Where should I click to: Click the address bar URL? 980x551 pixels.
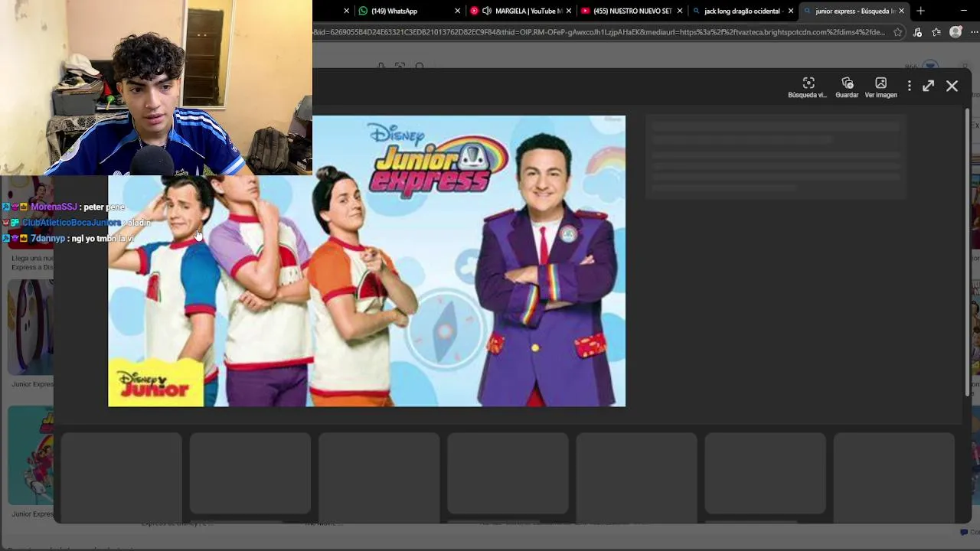click(599, 32)
